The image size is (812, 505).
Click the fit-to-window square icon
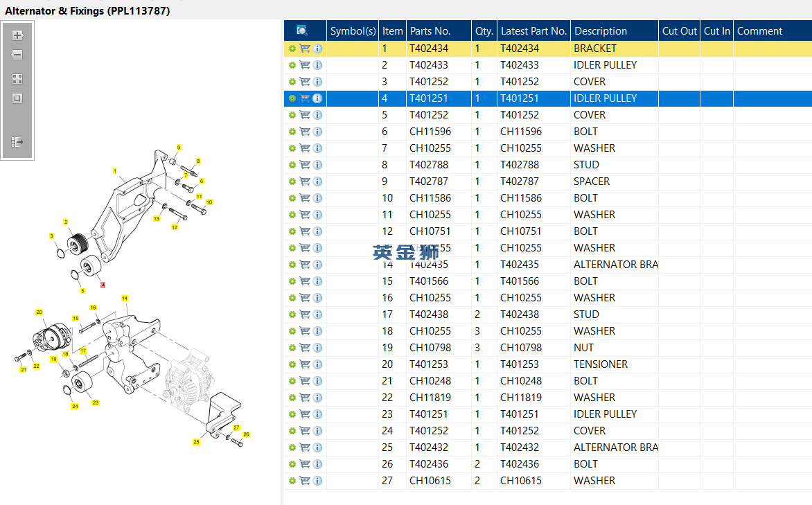(x=17, y=98)
